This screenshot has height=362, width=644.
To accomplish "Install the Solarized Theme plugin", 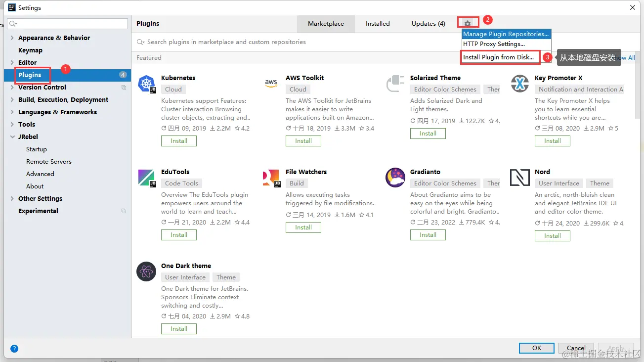I will click(x=428, y=134).
